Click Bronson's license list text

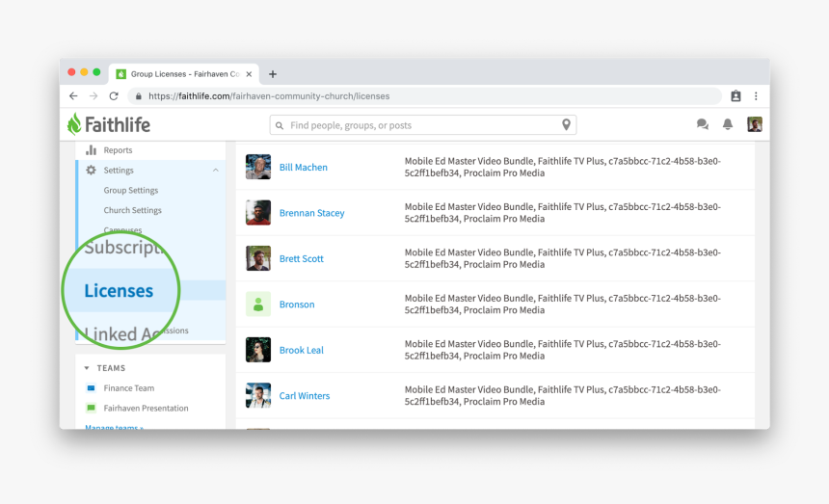tap(563, 305)
